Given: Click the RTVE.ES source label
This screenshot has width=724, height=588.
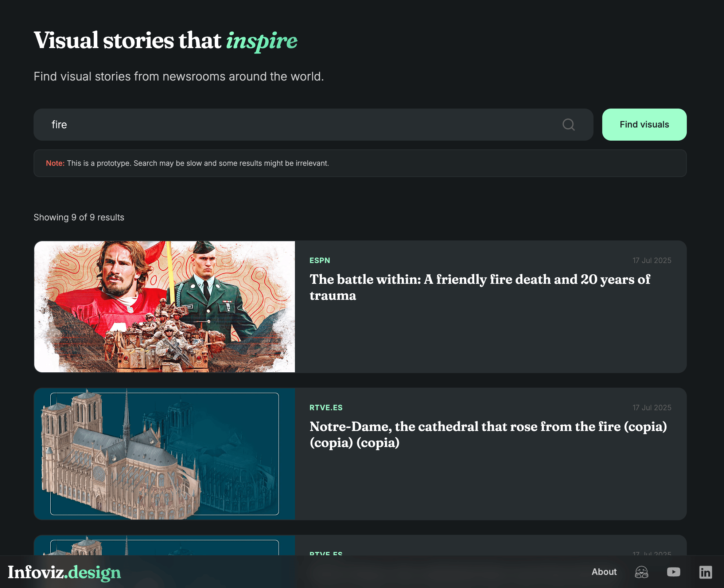Looking at the screenshot, I should [326, 407].
